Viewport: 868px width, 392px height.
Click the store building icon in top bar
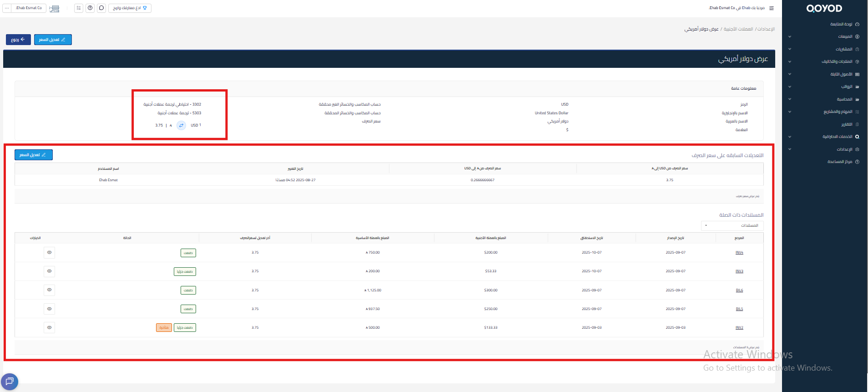[55, 8]
